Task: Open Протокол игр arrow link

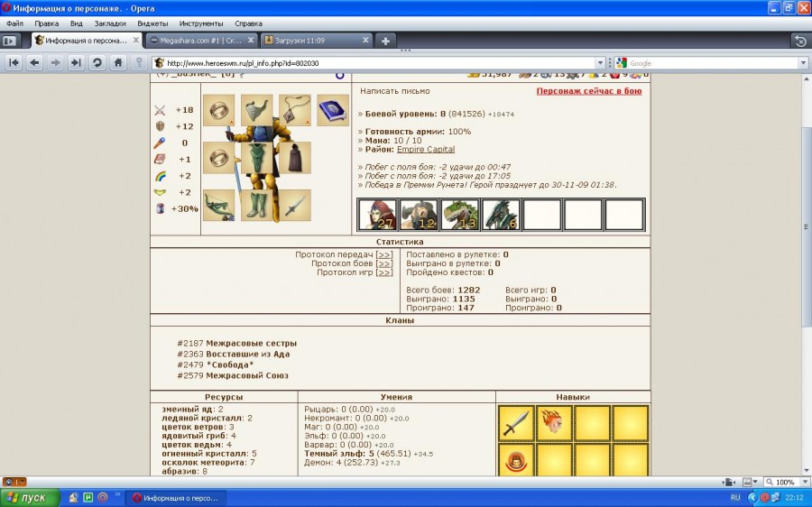Action: click(384, 272)
